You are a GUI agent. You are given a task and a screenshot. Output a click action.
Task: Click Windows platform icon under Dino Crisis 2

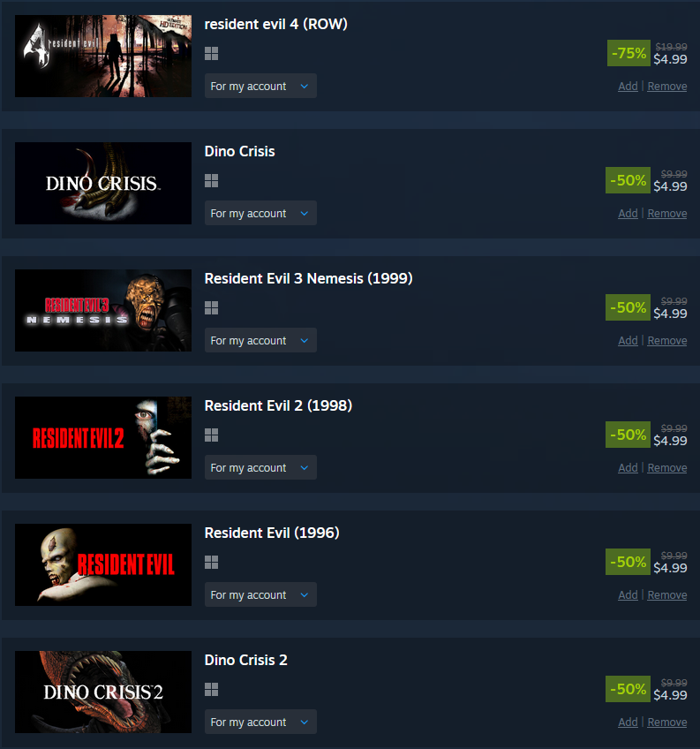point(211,689)
